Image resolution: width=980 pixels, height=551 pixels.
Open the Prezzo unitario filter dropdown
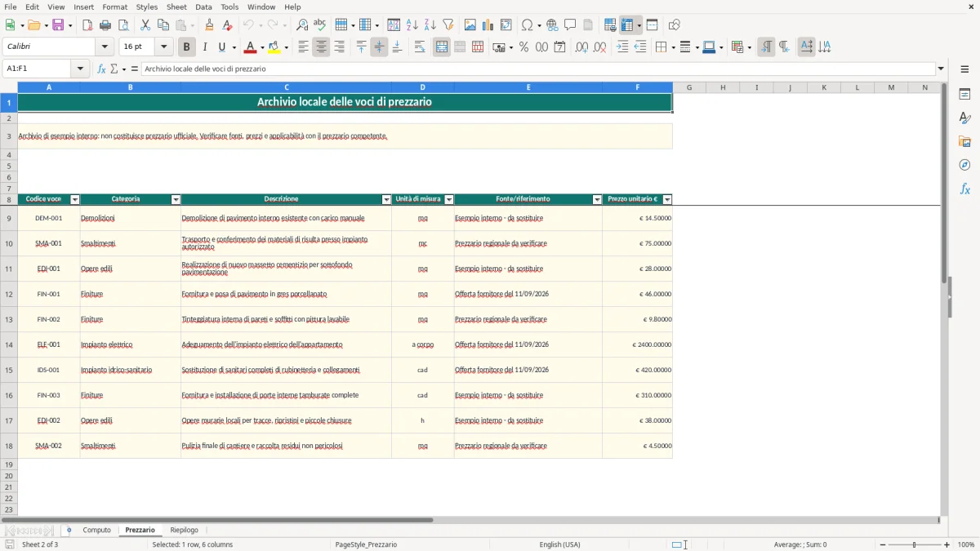click(667, 199)
